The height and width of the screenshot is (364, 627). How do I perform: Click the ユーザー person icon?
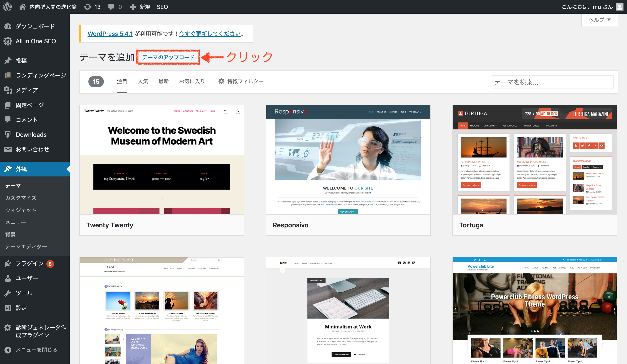pyautogui.click(x=8, y=278)
